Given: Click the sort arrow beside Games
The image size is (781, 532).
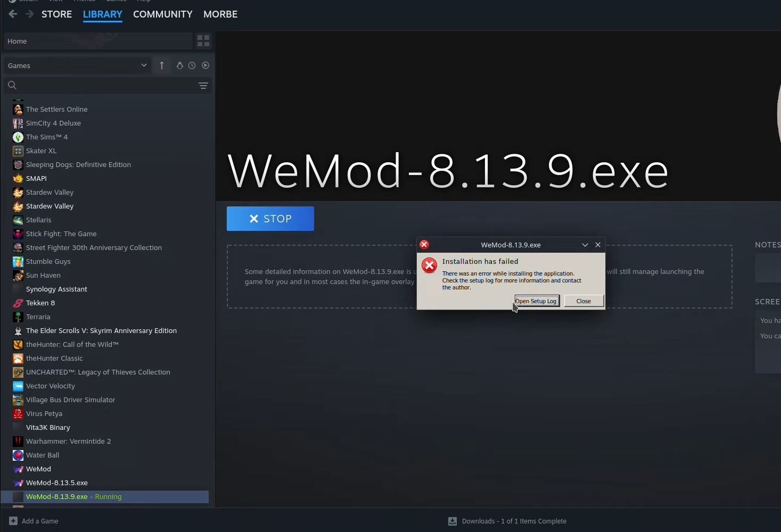Looking at the screenshot, I should tap(162, 65).
